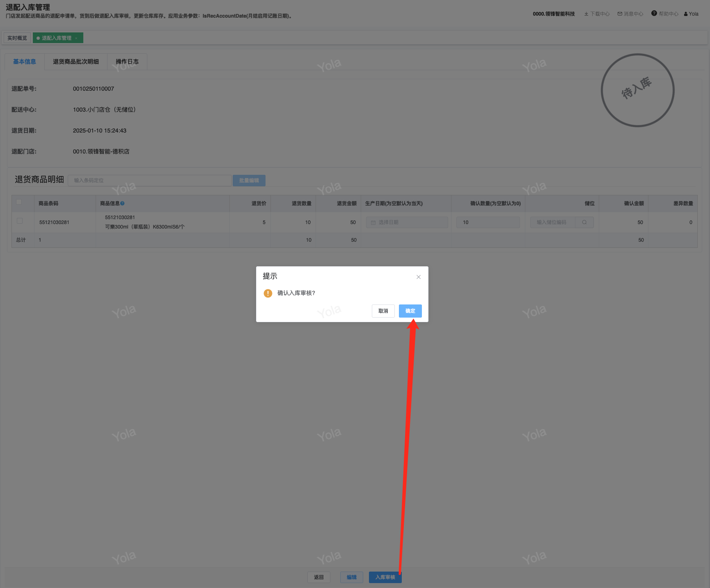710x588 pixels.
Task: Click the 输入储位编码 input field
Action: click(553, 222)
